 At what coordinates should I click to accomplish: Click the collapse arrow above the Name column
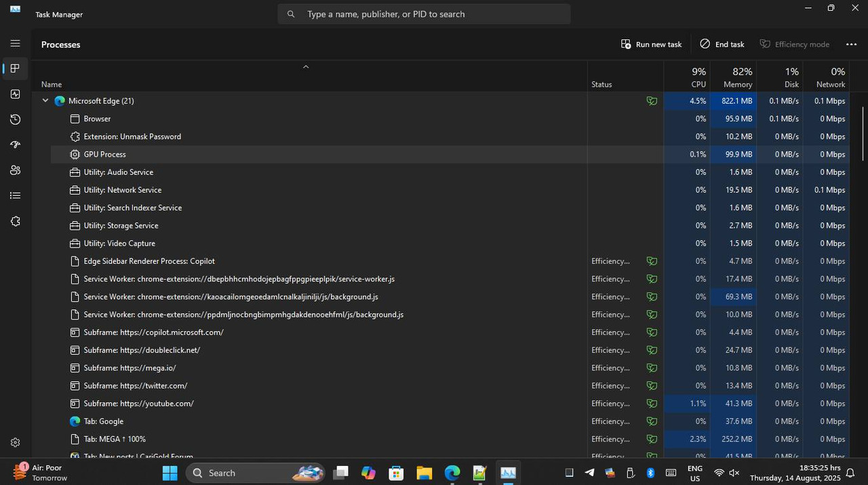(x=306, y=66)
